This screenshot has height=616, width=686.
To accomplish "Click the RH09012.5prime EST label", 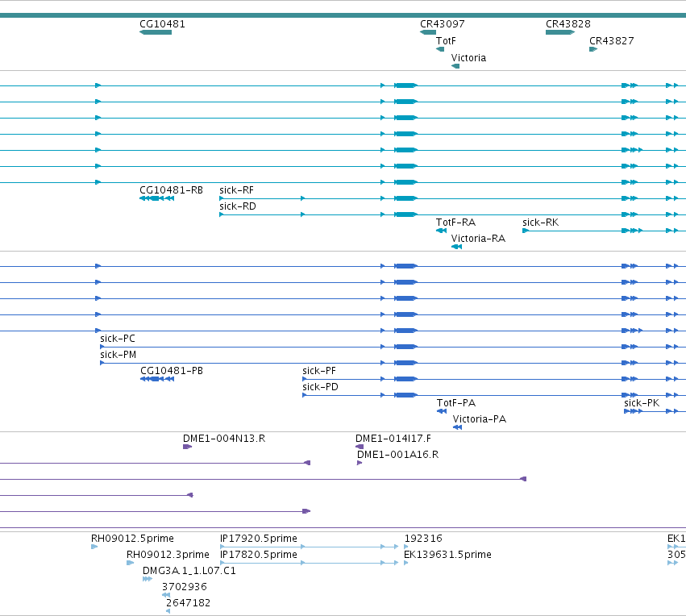I will pyautogui.click(x=132, y=539).
